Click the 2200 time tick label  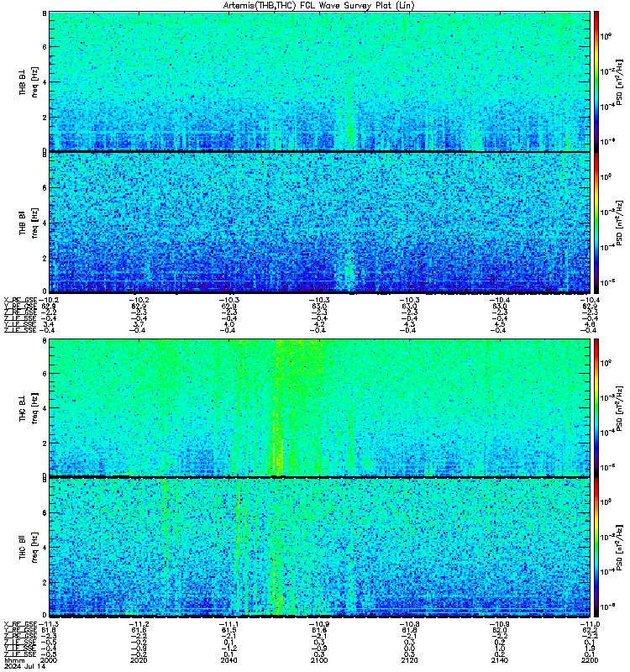click(590, 660)
